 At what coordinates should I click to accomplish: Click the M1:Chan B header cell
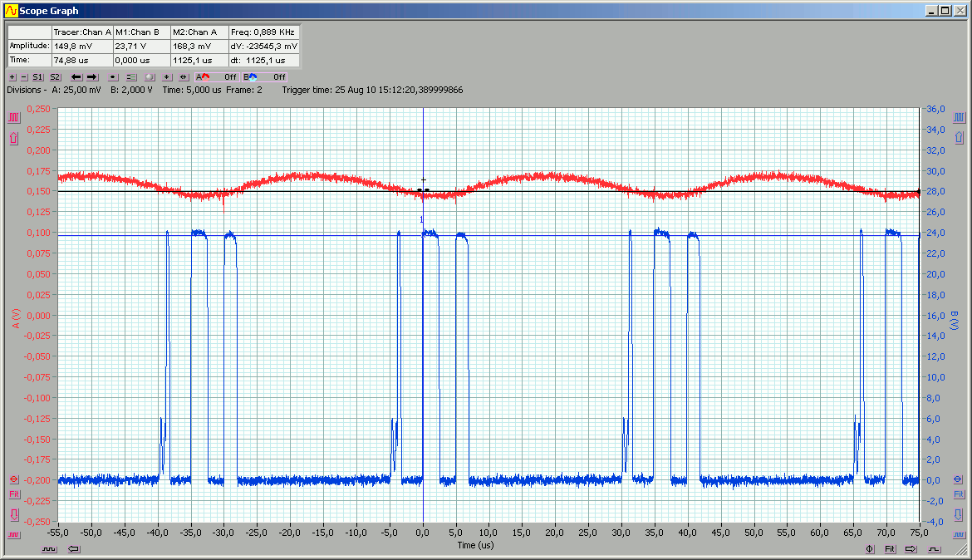click(x=142, y=32)
